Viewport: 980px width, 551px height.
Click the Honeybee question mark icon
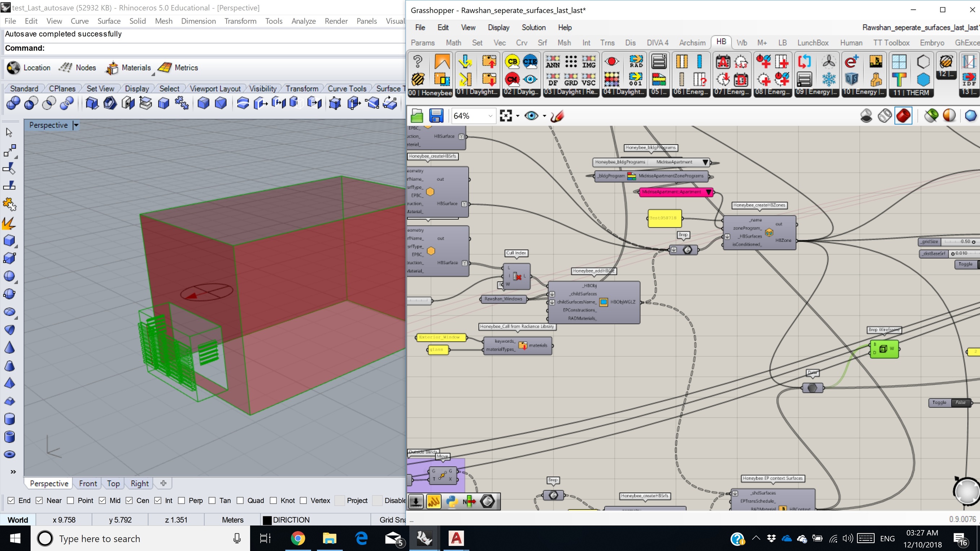pyautogui.click(x=418, y=61)
